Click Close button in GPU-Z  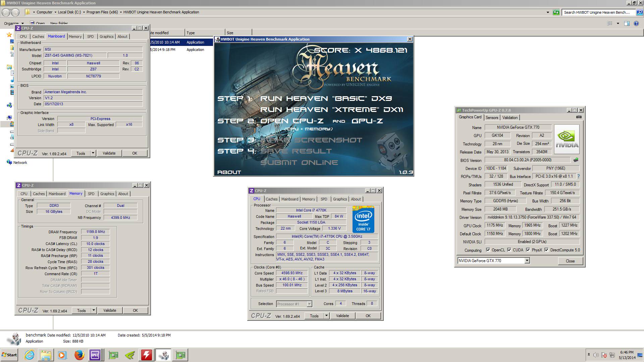click(570, 261)
